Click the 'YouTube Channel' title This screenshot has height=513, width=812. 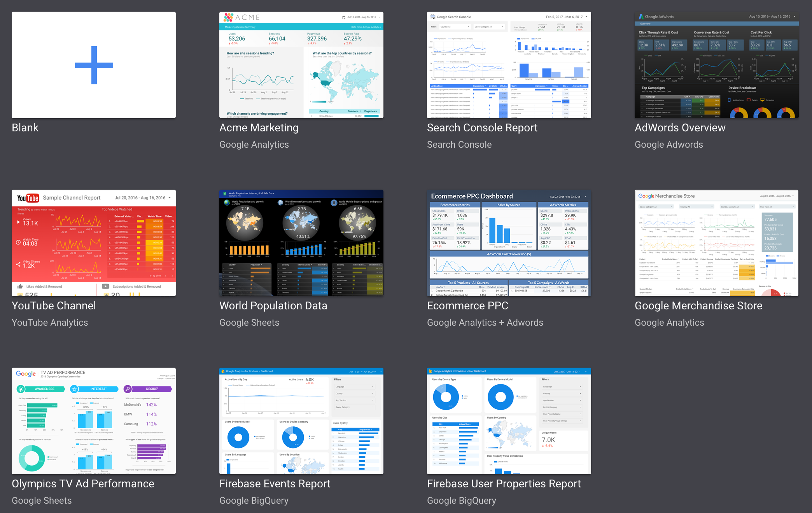click(54, 306)
